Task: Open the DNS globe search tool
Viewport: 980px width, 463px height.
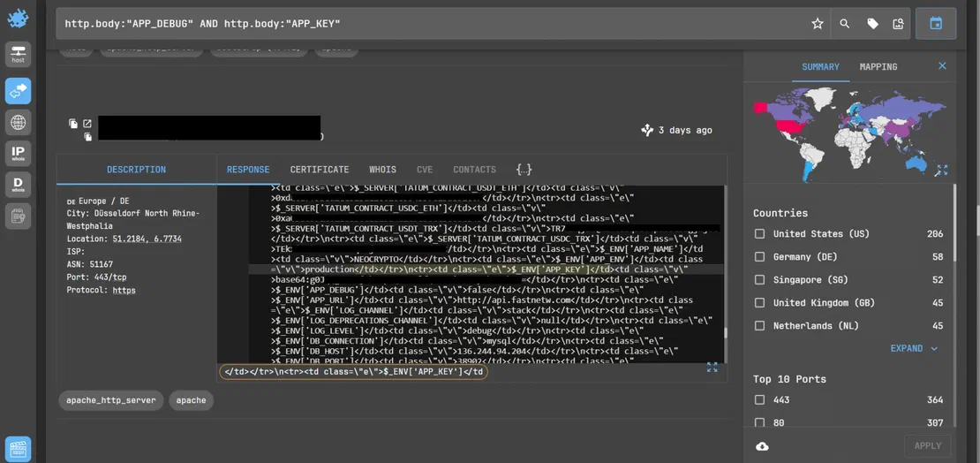Action: tap(19, 122)
